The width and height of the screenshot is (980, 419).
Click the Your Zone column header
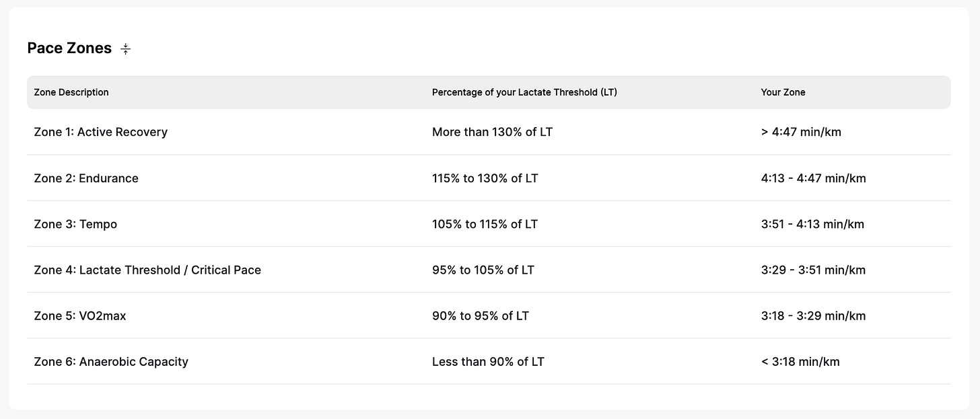(783, 92)
